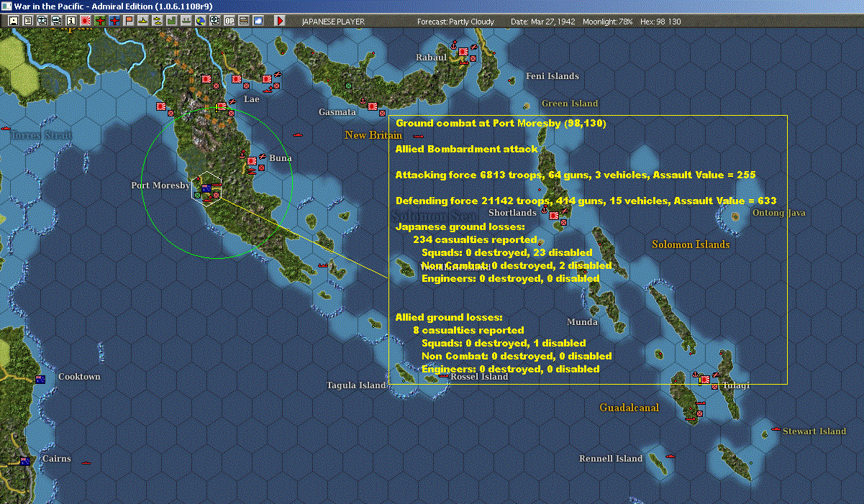
Task: Click the 'Hex: 98 130' status text
Action: tap(659, 22)
